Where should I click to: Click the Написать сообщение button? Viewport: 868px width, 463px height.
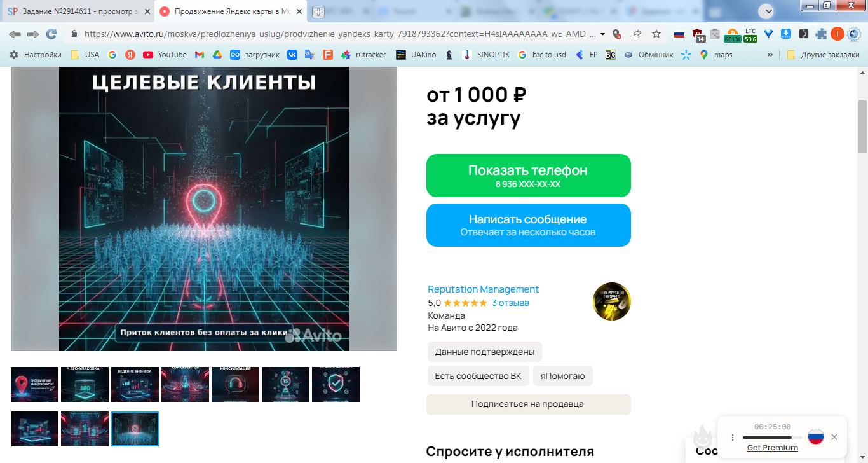tap(529, 225)
